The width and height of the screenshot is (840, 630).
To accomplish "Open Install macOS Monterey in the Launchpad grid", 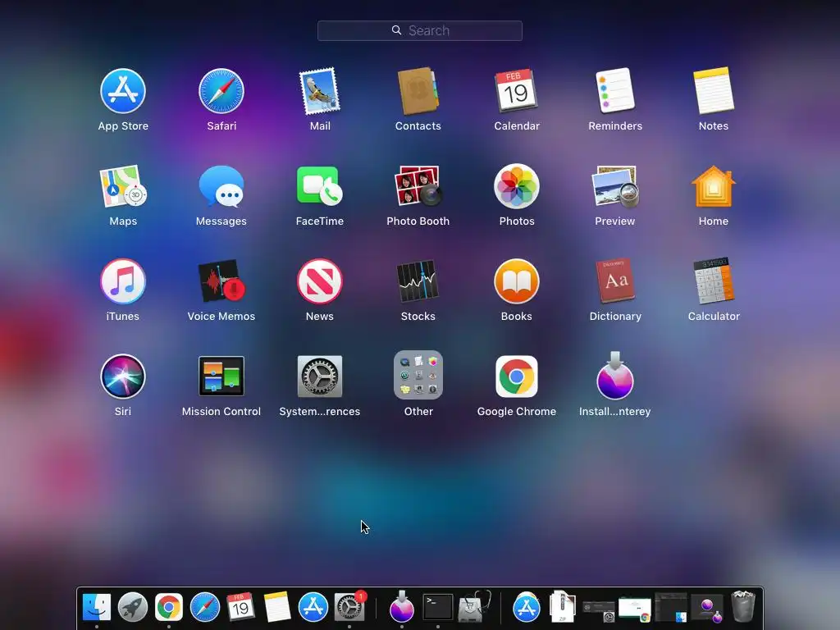I will tap(615, 376).
